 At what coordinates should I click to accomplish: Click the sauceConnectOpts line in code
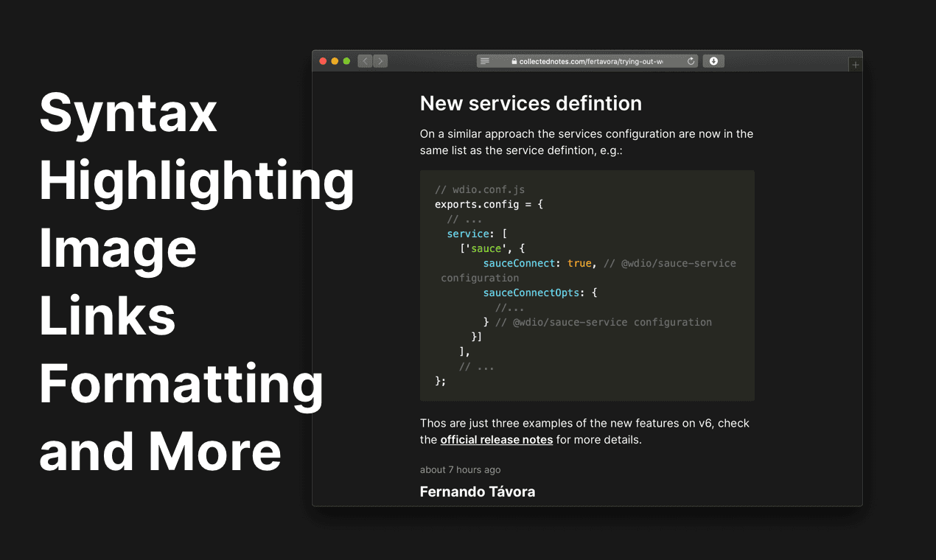540,293
